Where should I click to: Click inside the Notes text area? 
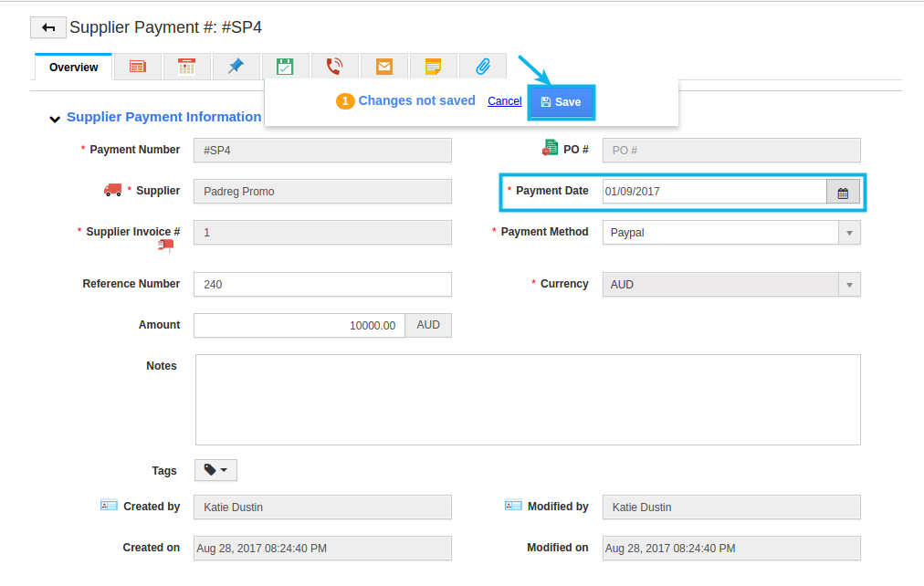coord(528,400)
